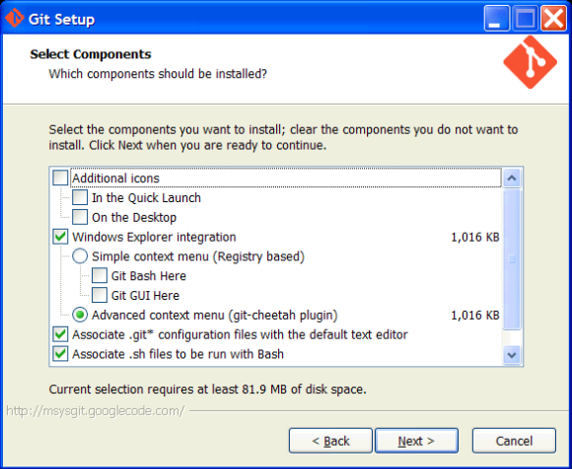Check the In the Quick Launch option

(80, 197)
